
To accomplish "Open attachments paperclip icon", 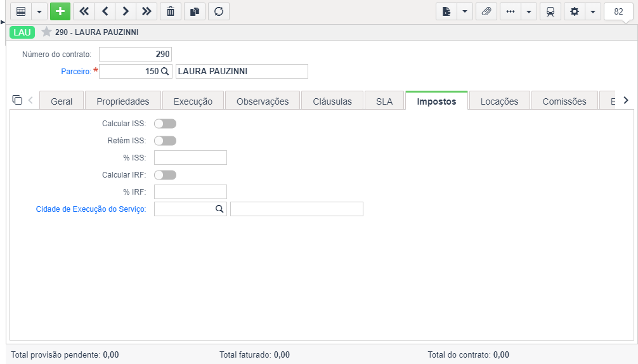I will pyautogui.click(x=486, y=11).
